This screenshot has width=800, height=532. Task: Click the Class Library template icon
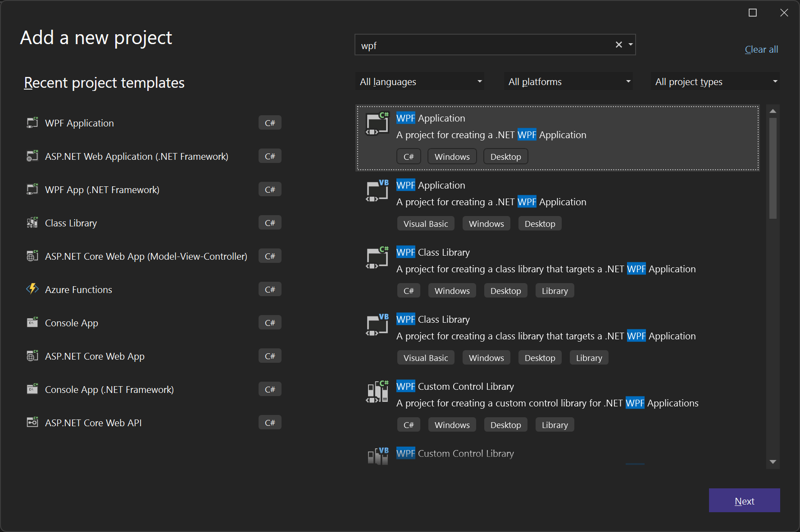[32, 222]
